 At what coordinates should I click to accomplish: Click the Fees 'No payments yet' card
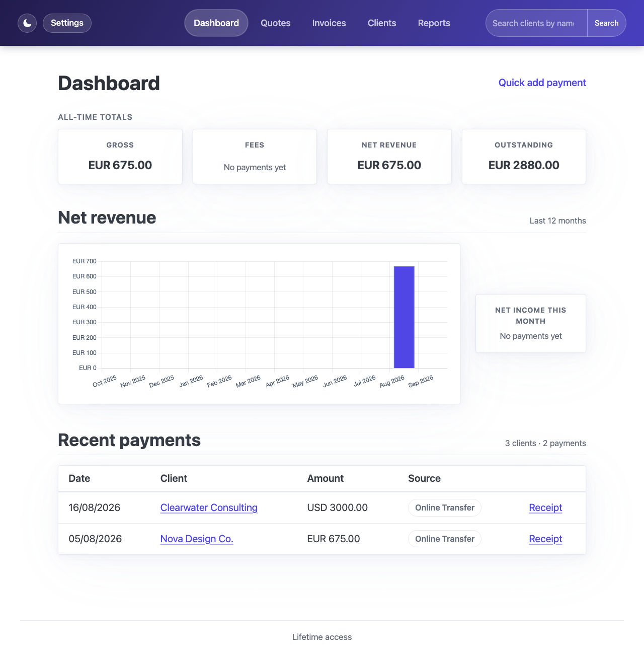[255, 157]
